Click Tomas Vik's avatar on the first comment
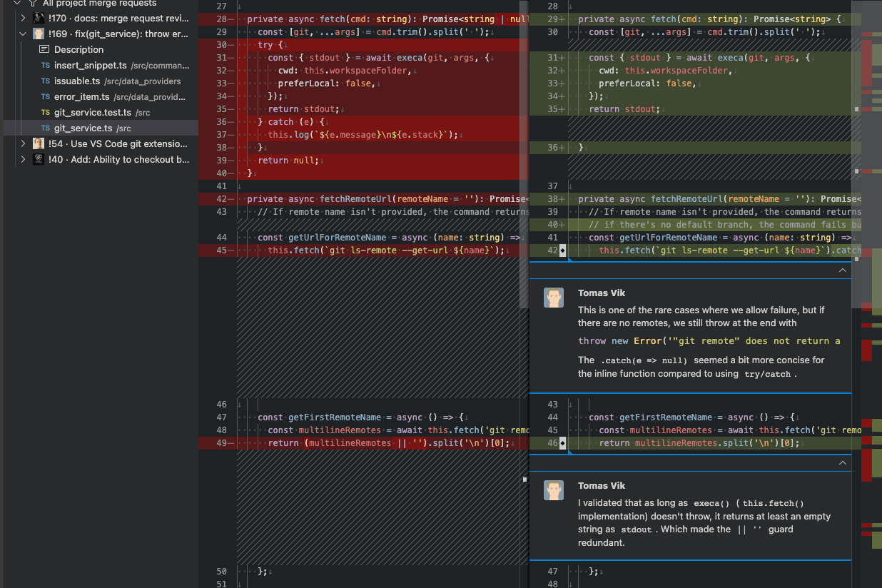The image size is (882, 588). point(554,298)
